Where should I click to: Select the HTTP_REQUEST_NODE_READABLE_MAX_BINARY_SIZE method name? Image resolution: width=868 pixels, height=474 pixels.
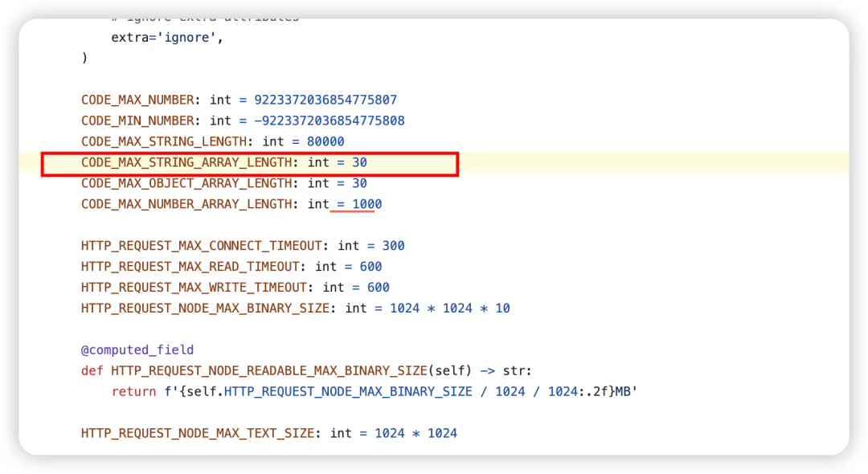(x=269, y=370)
